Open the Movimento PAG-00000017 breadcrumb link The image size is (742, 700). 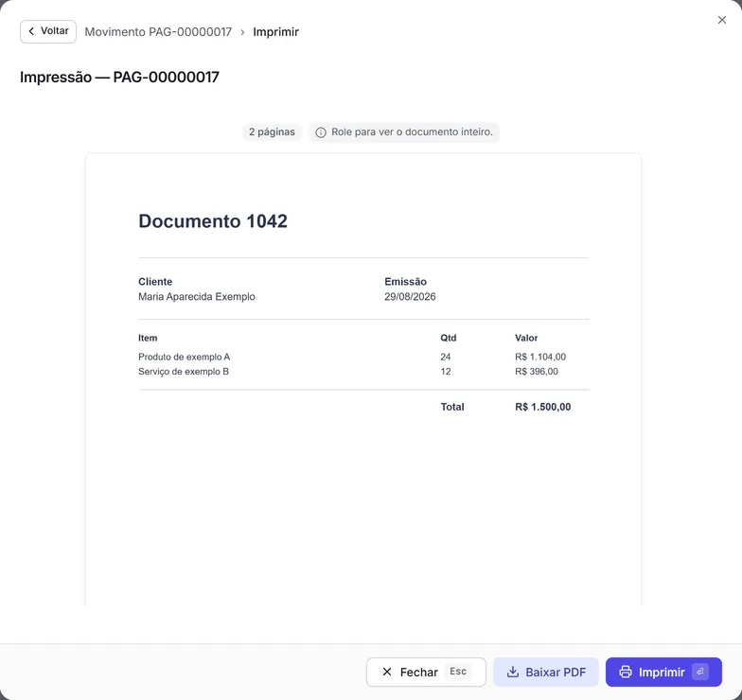[158, 32]
